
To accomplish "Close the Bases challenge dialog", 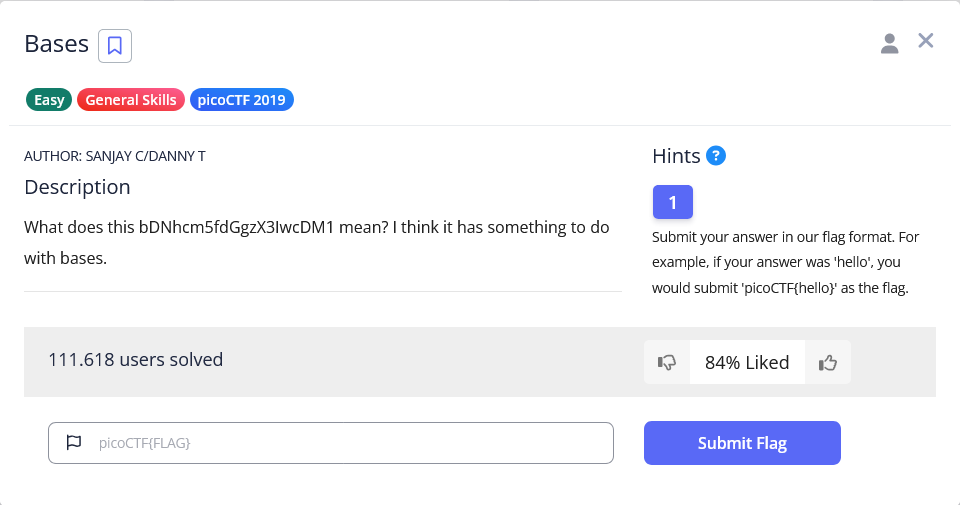I will [926, 41].
